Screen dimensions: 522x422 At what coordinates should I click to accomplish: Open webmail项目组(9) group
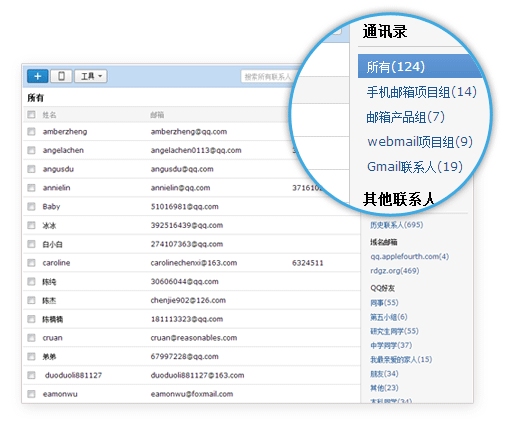pos(420,142)
